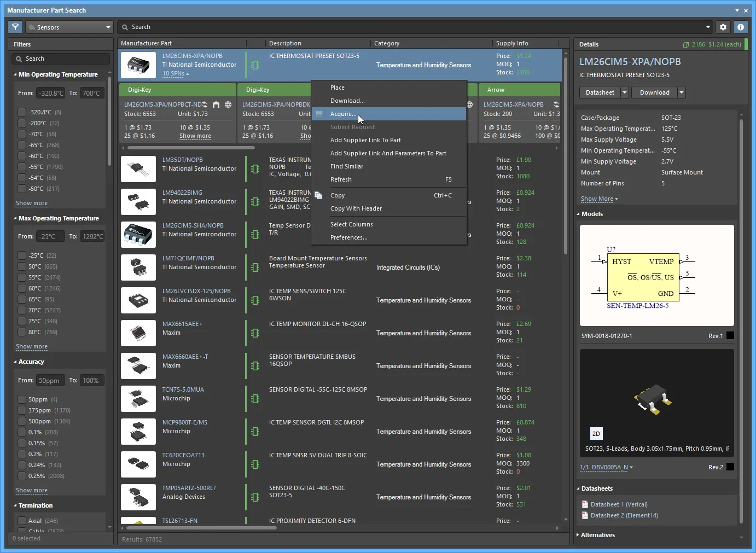The height and width of the screenshot is (553, 756).
Task: Click the symbol icon for LM35DT/NOPB row
Action: click(255, 169)
